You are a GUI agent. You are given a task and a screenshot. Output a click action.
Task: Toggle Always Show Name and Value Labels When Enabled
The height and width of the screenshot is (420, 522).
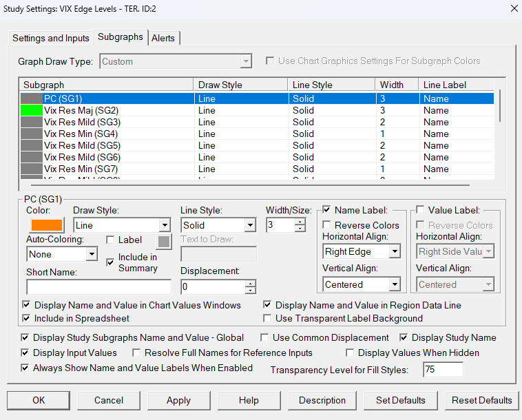click(x=25, y=368)
